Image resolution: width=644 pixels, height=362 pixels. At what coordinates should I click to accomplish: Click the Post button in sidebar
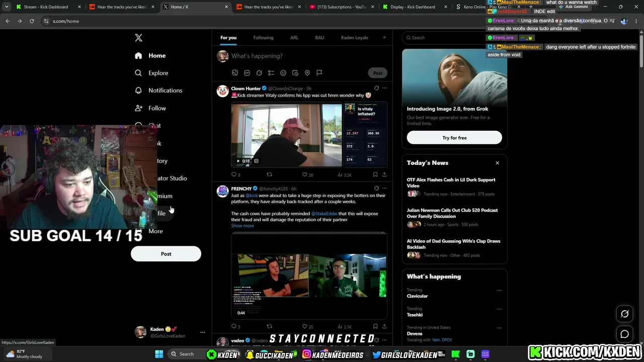click(x=166, y=254)
